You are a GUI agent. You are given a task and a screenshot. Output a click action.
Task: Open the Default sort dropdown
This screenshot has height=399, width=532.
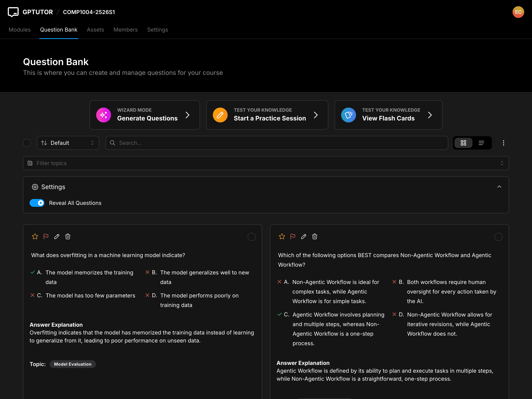[x=68, y=143]
